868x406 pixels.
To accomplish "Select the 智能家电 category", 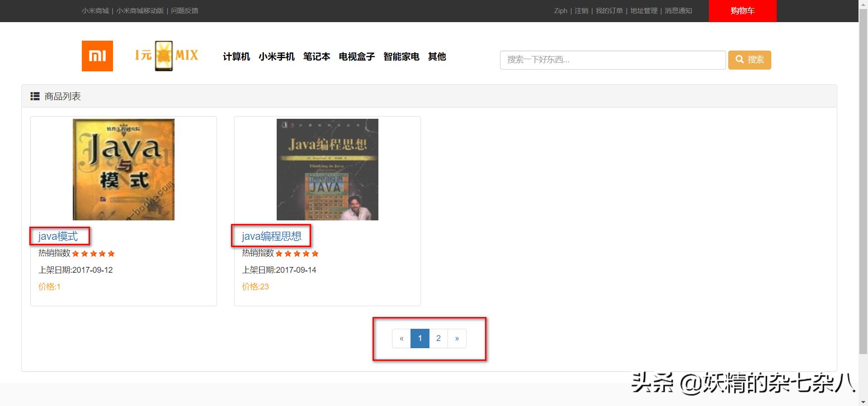I will [401, 56].
